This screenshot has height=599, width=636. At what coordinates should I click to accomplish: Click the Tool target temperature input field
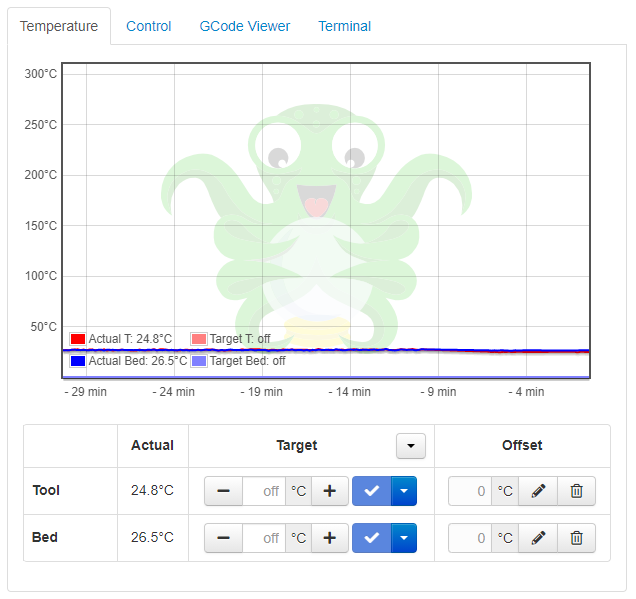pyautogui.click(x=264, y=491)
